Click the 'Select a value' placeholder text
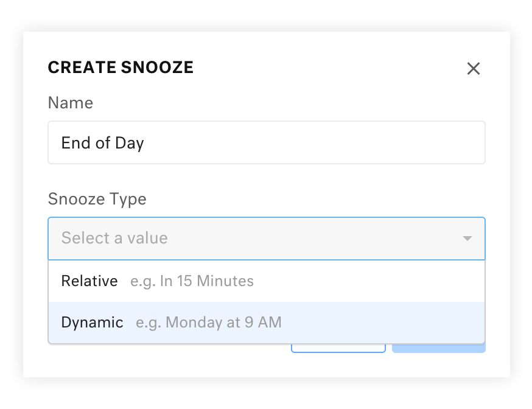Screen dimensions: 532x409 click(x=114, y=238)
